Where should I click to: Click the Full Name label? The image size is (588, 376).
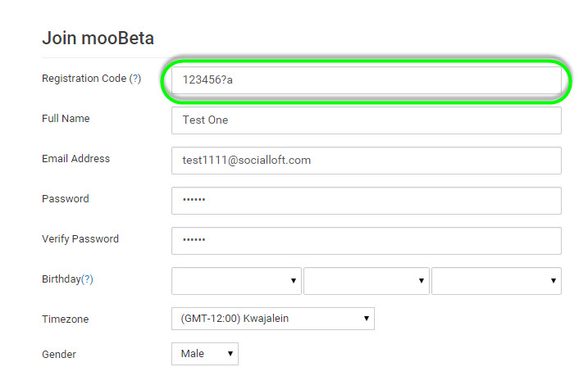pyautogui.click(x=66, y=118)
